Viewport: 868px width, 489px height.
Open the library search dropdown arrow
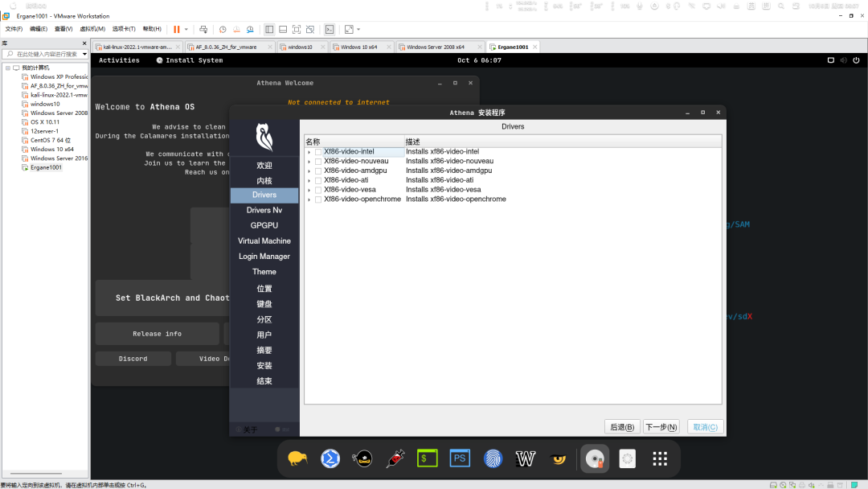click(x=84, y=54)
